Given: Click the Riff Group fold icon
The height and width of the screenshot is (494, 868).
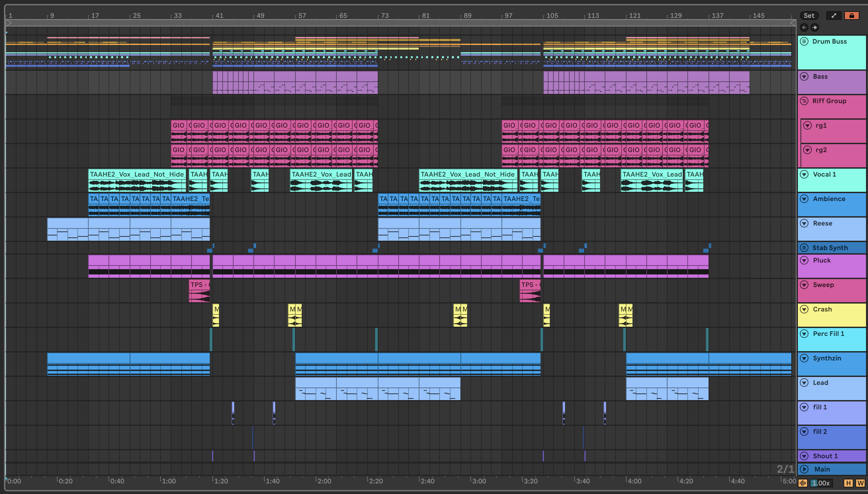Looking at the screenshot, I should click(x=804, y=101).
